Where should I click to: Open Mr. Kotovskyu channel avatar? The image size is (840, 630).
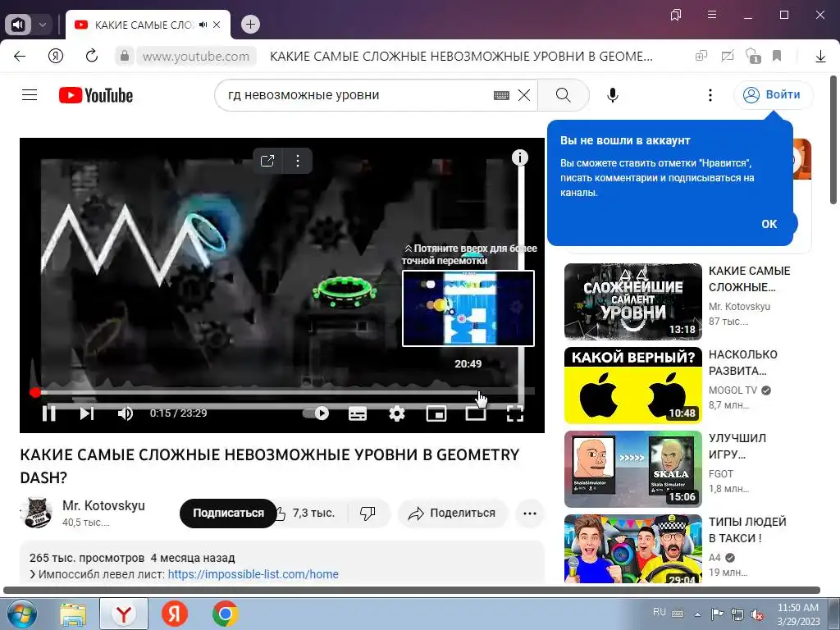click(x=36, y=513)
